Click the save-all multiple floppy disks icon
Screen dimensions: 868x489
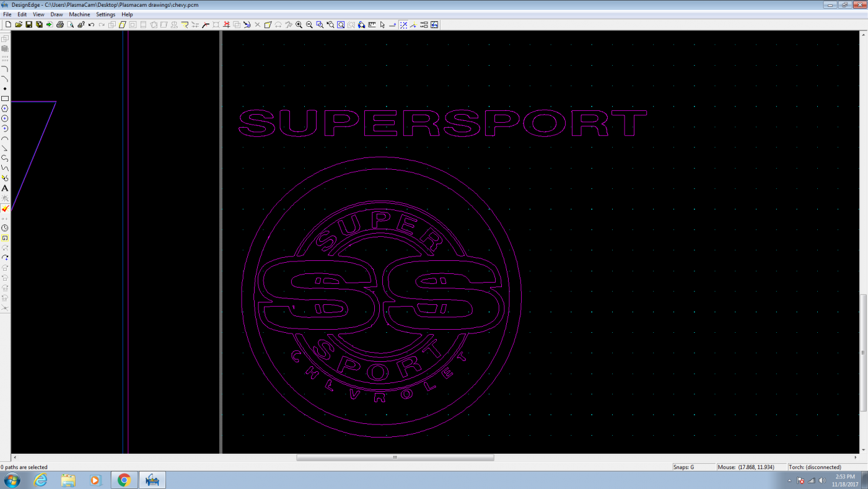(39, 25)
